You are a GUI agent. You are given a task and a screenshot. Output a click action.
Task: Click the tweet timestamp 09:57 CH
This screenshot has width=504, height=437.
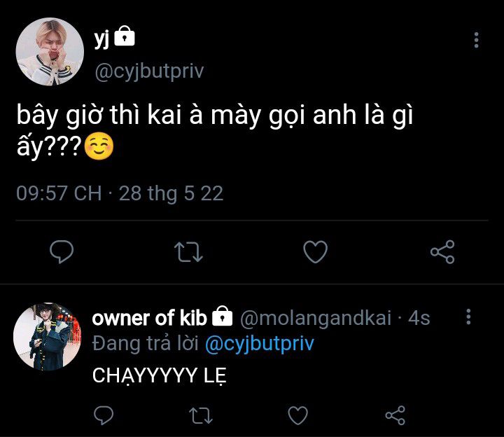(x=59, y=193)
